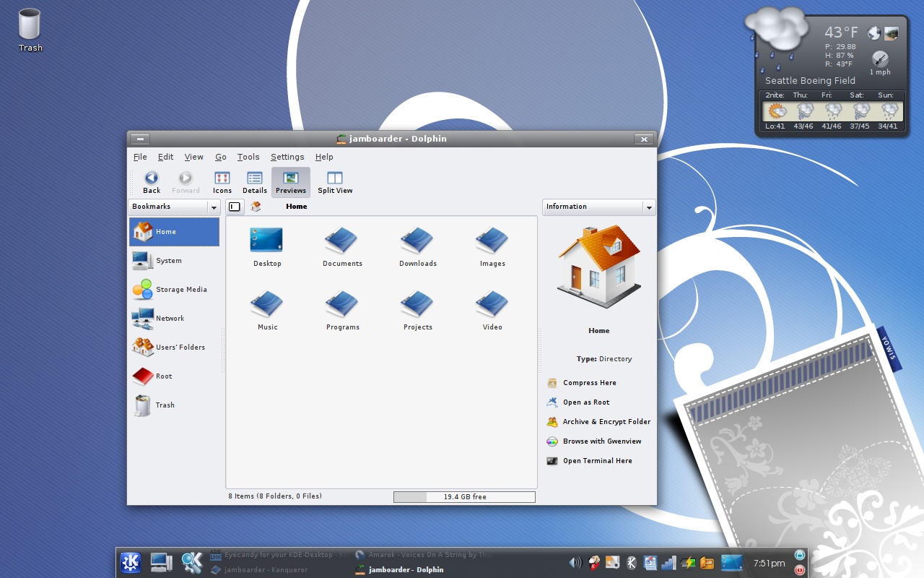Click the Compress Here action
This screenshot has height=578, width=924.
click(x=582, y=383)
